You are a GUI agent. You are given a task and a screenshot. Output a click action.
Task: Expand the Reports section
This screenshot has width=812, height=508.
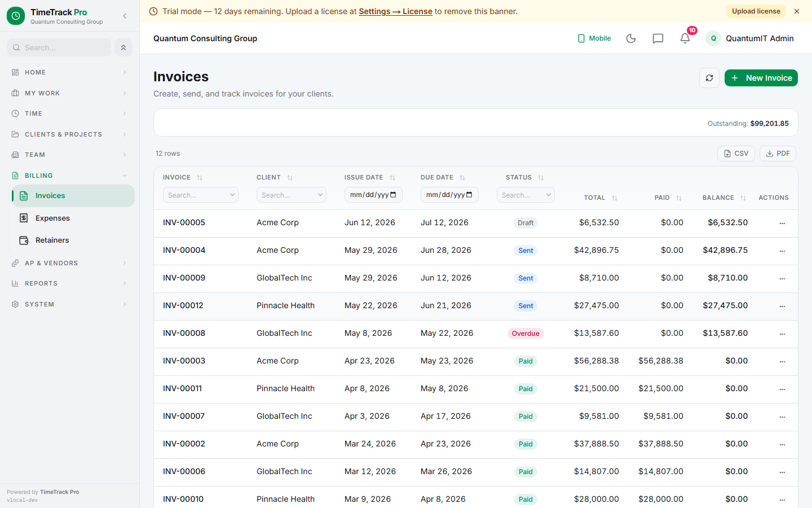click(69, 283)
